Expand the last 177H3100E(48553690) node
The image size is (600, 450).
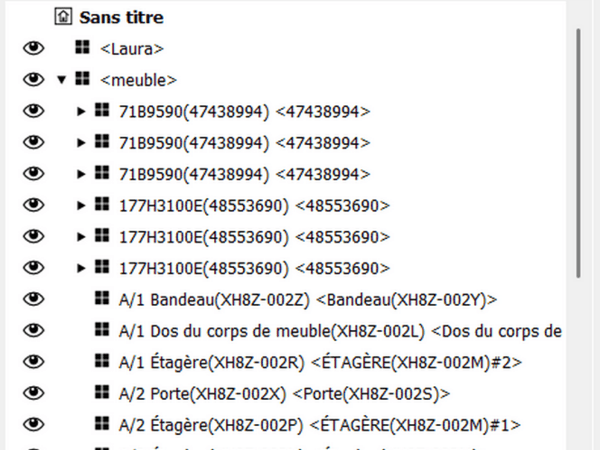[82, 267]
